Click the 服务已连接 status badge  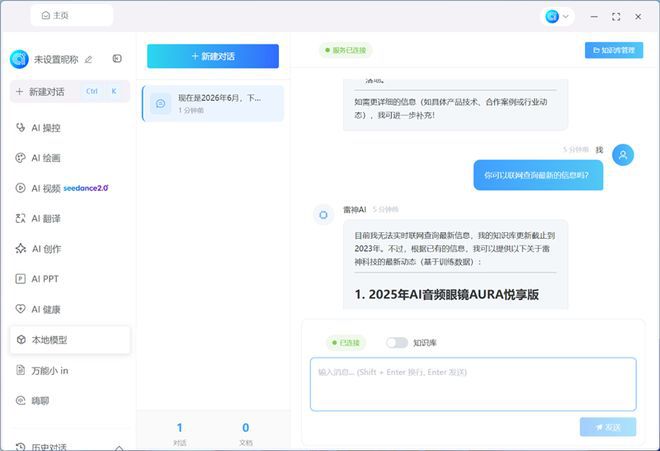(346, 50)
